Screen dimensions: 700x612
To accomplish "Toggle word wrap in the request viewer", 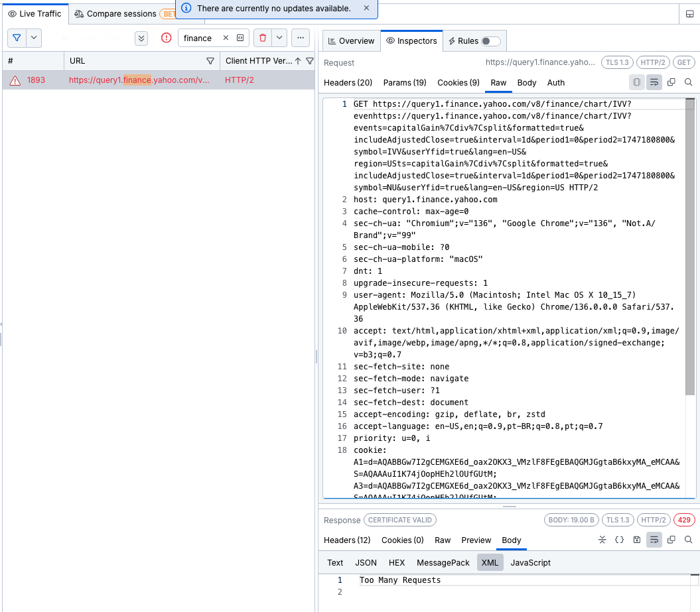I will click(x=654, y=82).
